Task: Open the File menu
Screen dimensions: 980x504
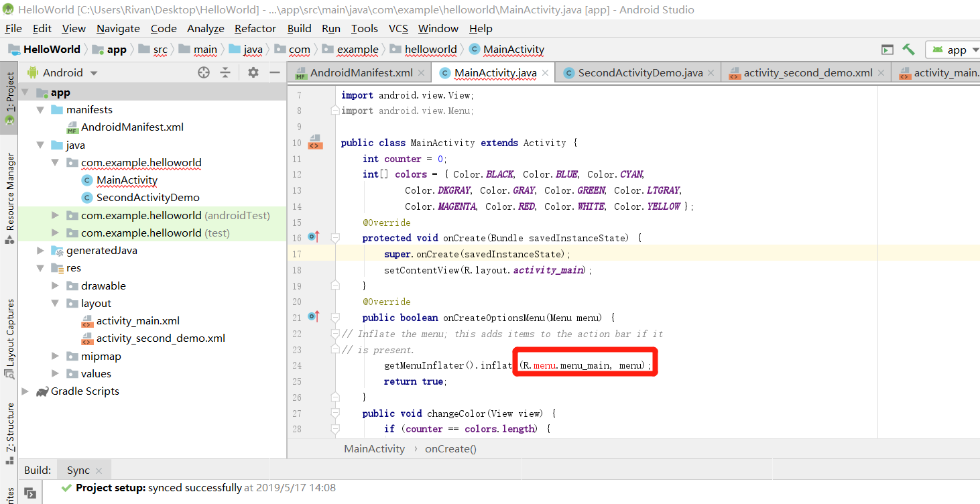Action: coord(13,28)
